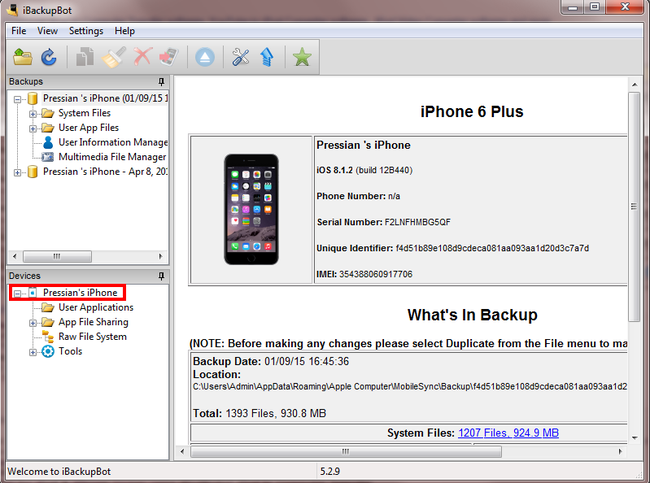Viewport: 650px width, 483px height.
Task: Click the eject device toolbar icon
Action: click(204, 57)
